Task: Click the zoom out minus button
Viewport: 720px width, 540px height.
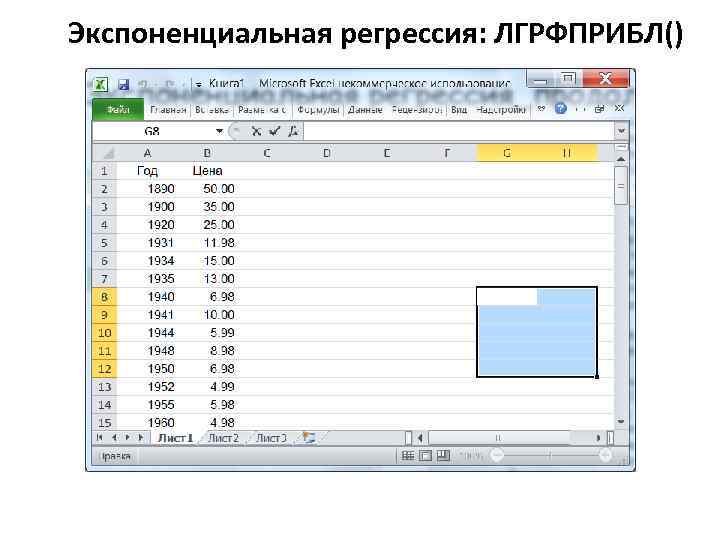Action: (496, 456)
